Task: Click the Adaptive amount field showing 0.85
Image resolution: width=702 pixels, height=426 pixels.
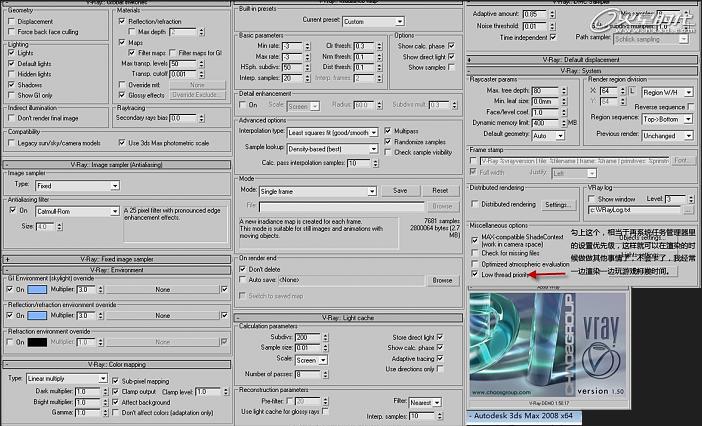Action: pos(535,14)
